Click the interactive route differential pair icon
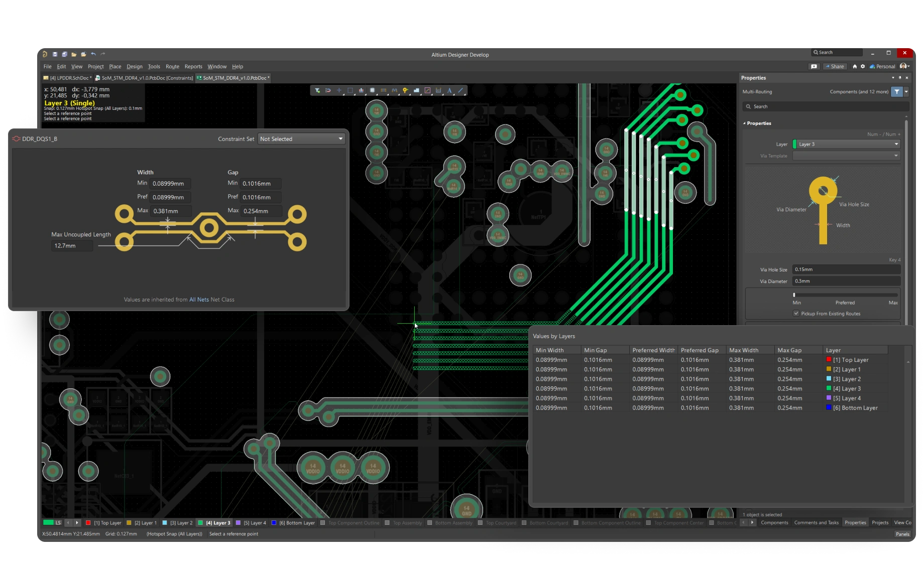The image size is (924, 570). click(383, 90)
